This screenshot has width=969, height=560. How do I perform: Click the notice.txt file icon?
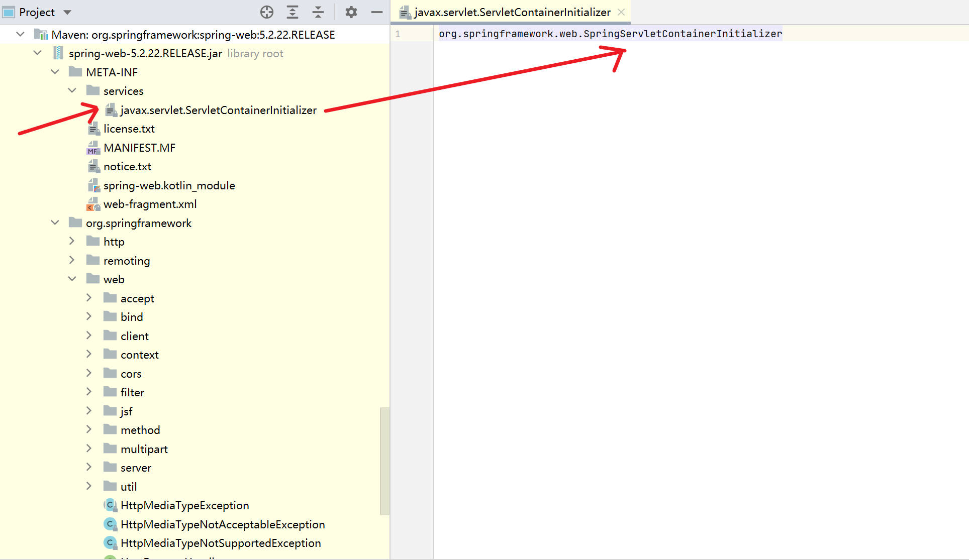pos(93,166)
